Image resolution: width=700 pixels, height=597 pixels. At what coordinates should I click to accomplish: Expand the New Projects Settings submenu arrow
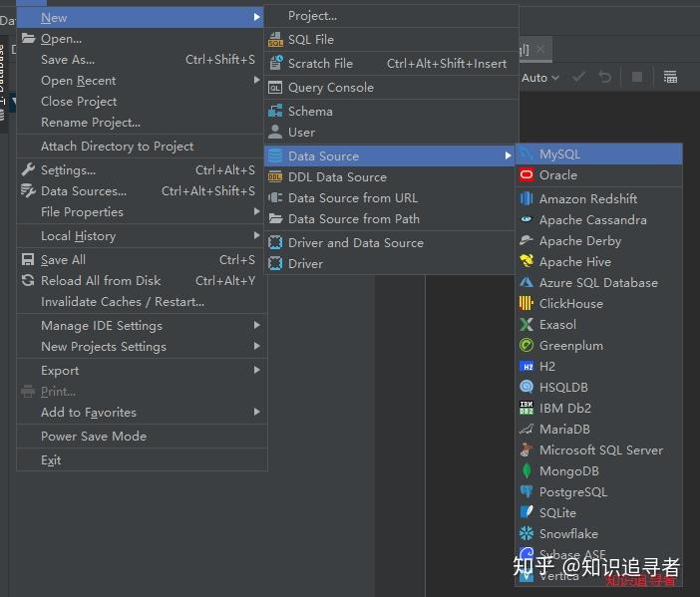coord(256,346)
